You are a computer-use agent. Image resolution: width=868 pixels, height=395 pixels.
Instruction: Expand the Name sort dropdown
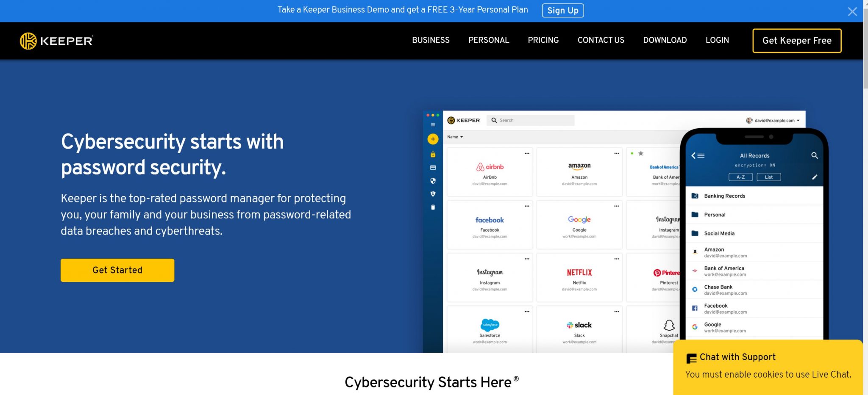click(x=455, y=137)
